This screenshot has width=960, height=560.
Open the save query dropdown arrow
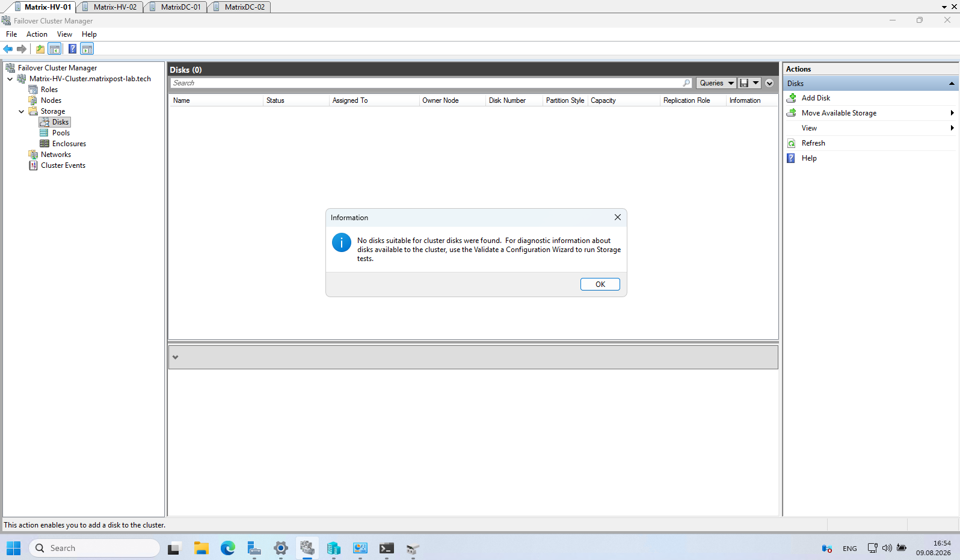tap(756, 83)
